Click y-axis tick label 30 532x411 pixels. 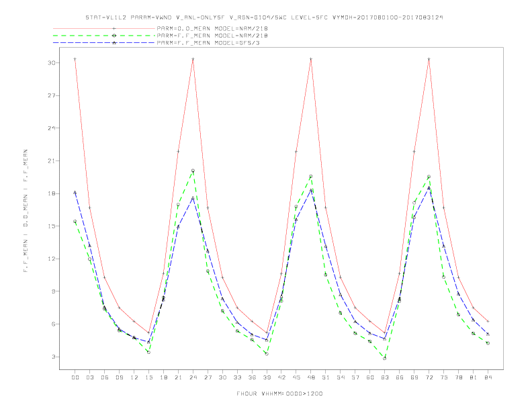[52, 63]
